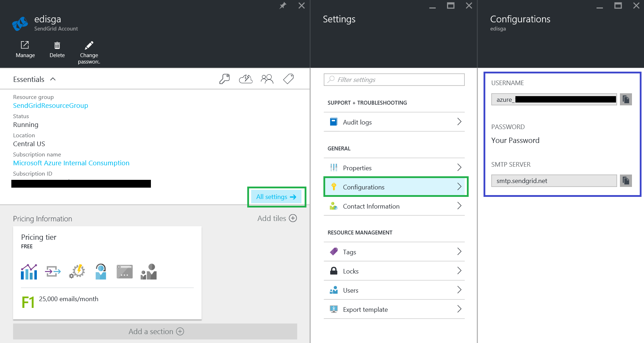
Task: Click Add a section button
Action: [155, 331]
